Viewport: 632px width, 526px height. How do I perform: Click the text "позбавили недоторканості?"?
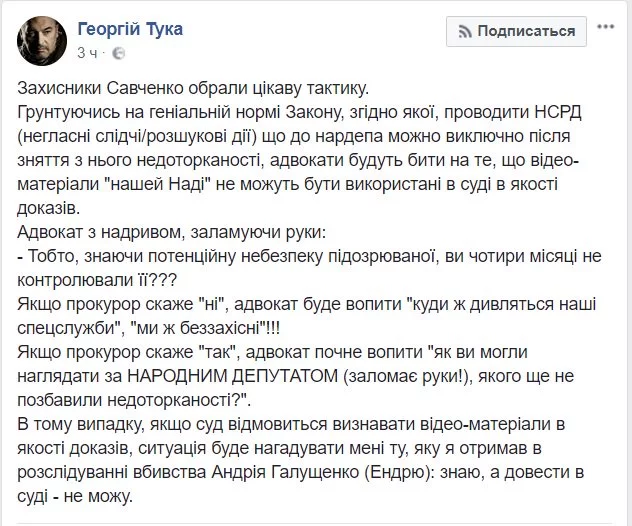129,400
